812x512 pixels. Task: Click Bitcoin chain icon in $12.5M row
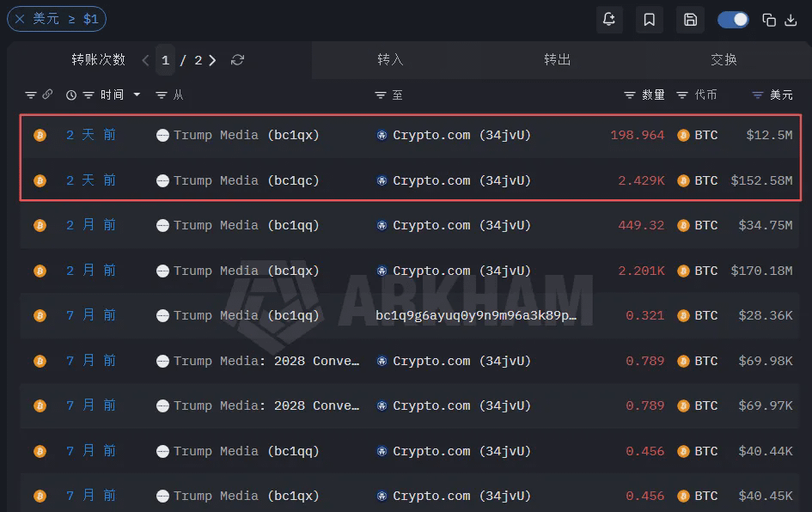(40, 136)
